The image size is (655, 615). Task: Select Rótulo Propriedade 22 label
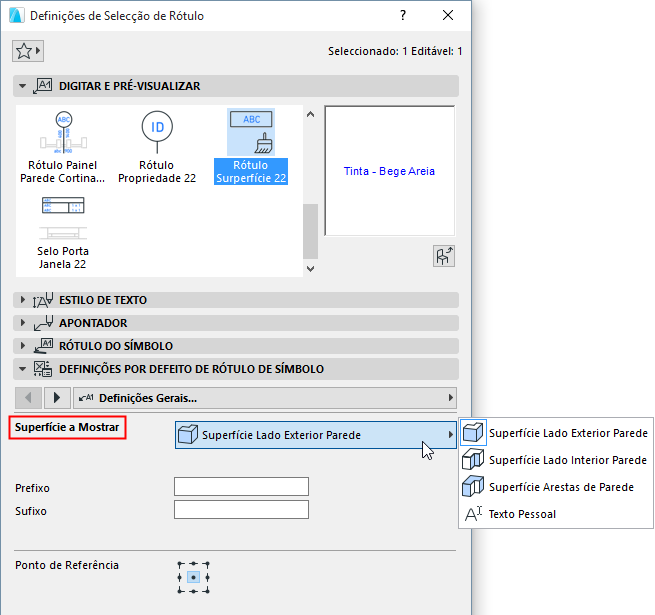[157, 147]
